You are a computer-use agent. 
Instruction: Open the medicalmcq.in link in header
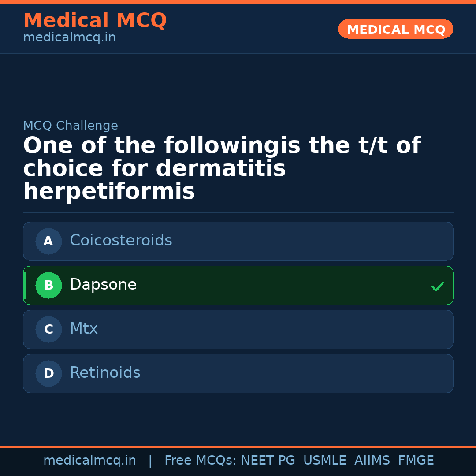click(x=69, y=37)
